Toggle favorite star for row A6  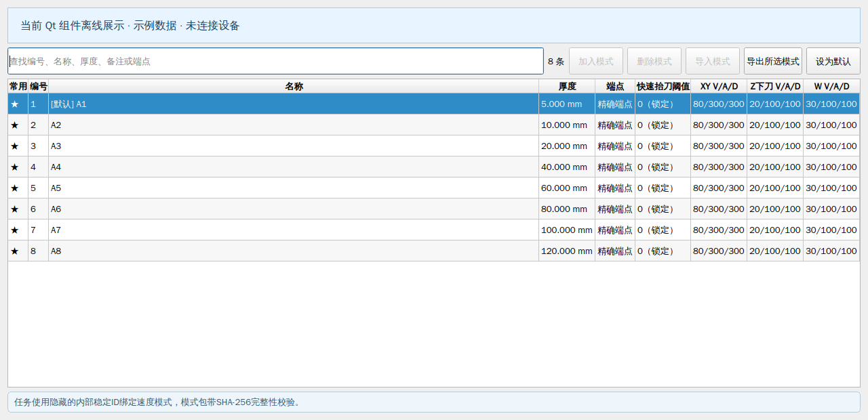point(15,209)
